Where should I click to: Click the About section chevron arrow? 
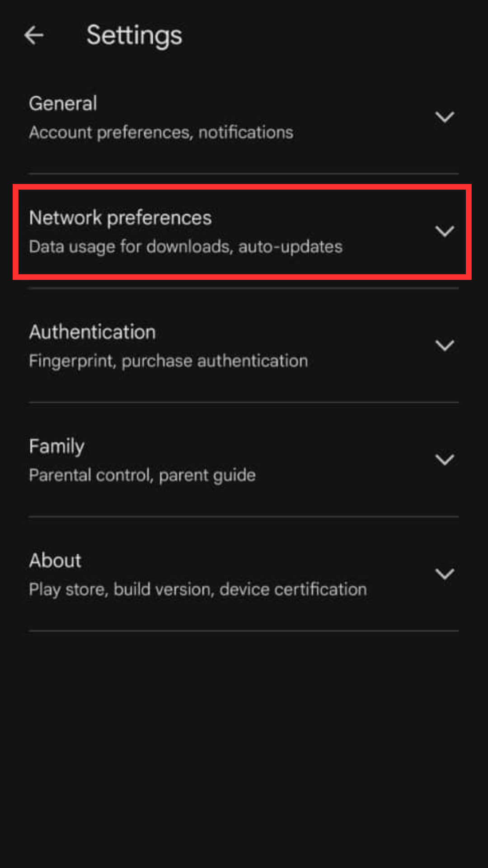click(x=445, y=574)
